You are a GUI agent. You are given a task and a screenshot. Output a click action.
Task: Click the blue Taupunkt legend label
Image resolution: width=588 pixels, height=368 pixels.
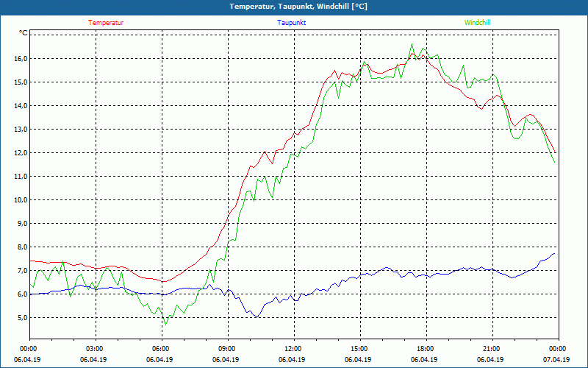(x=291, y=23)
